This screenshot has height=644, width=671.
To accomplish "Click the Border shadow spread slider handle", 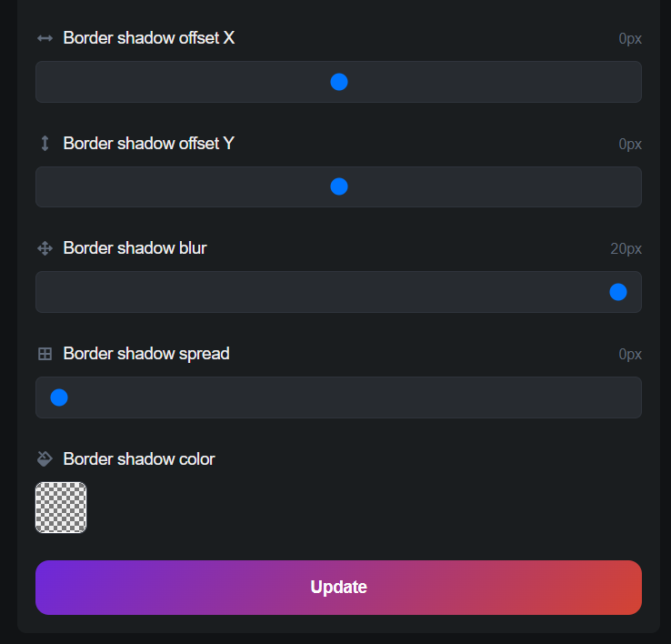I will [59, 397].
